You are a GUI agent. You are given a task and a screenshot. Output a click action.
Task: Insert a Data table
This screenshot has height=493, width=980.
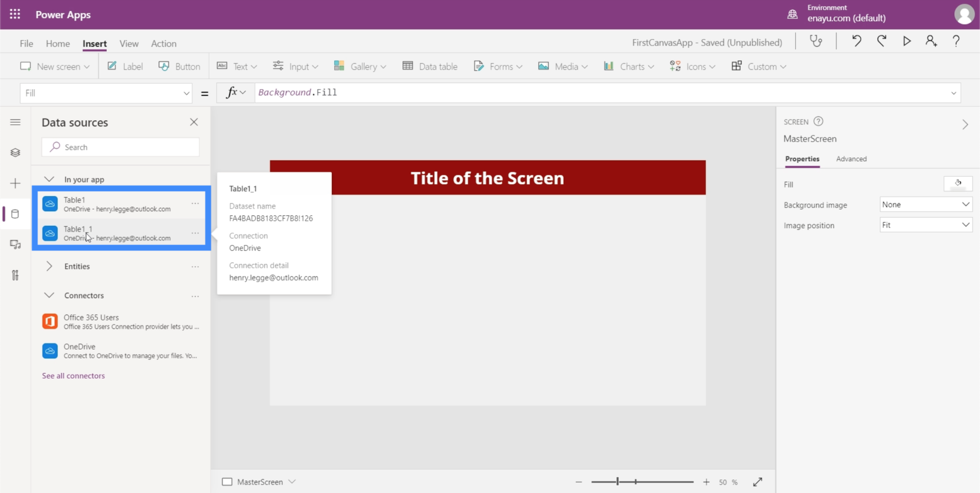(430, 67)
